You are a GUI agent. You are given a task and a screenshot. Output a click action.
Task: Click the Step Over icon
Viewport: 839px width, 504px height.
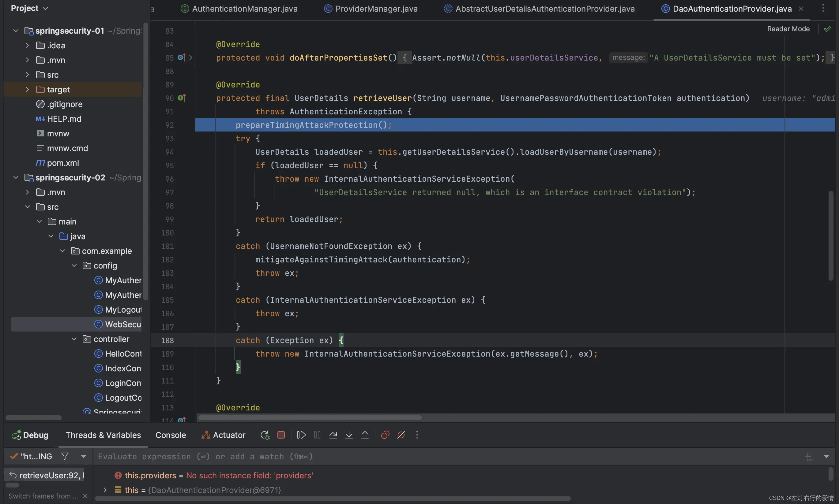333,435
